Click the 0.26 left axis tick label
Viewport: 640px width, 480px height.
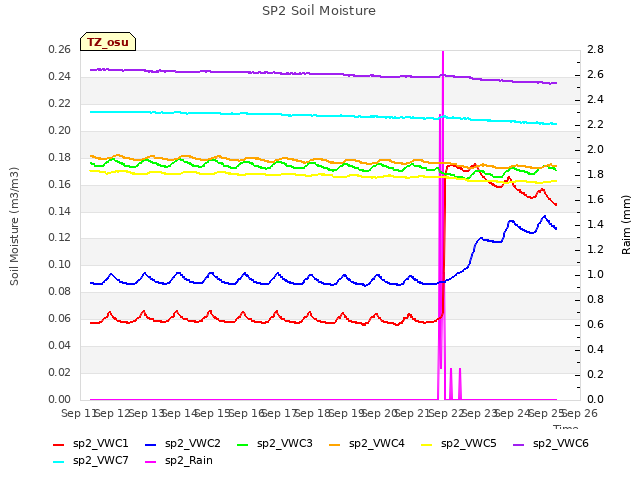(x=59, y=49)
